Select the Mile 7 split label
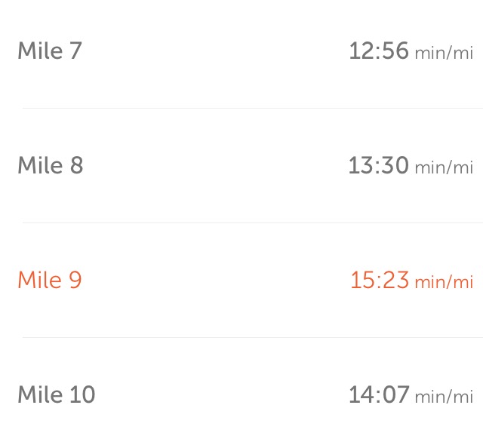 pos(50,51)
